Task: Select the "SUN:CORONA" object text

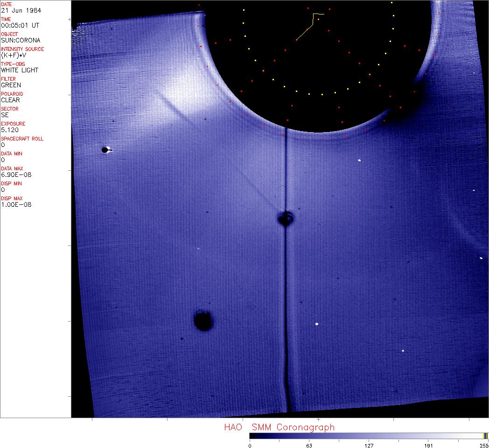Action: tap(21, 40)
